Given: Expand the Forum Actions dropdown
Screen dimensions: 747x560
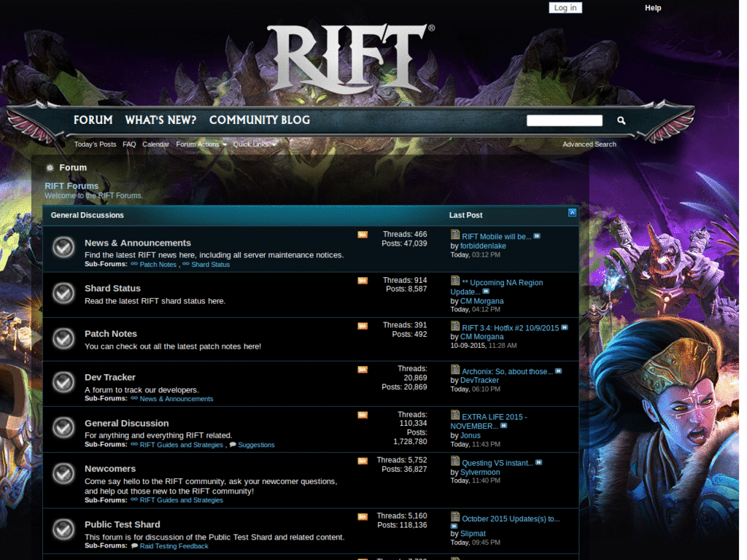Looking at the screenshot, I should [x=201, y=144].
